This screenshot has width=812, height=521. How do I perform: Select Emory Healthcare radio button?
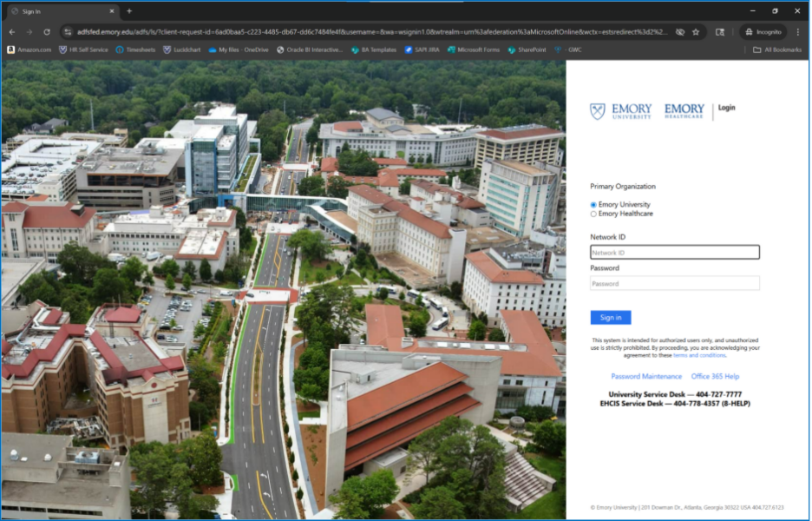(x=593, y=214)
